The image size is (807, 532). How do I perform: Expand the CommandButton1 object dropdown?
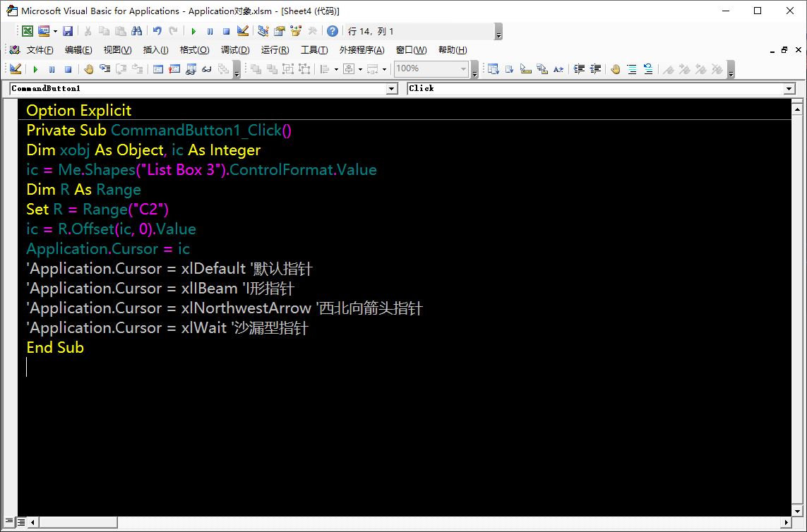393,89
